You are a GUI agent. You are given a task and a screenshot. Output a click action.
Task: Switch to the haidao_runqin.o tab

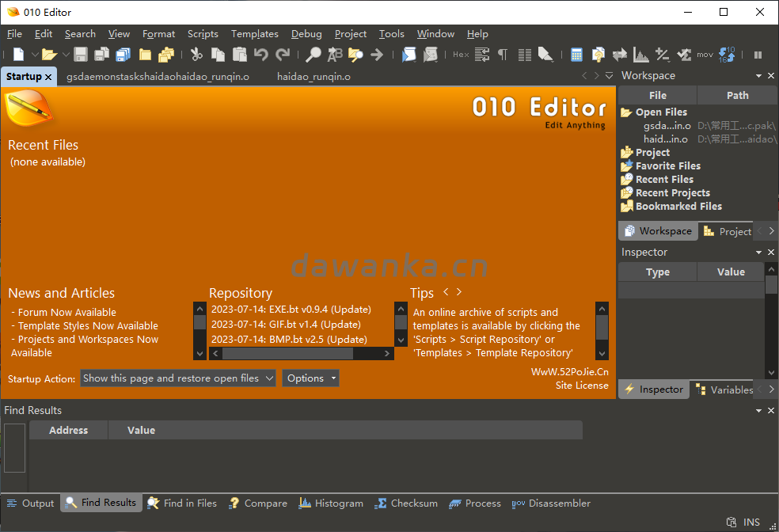(313, 77)
